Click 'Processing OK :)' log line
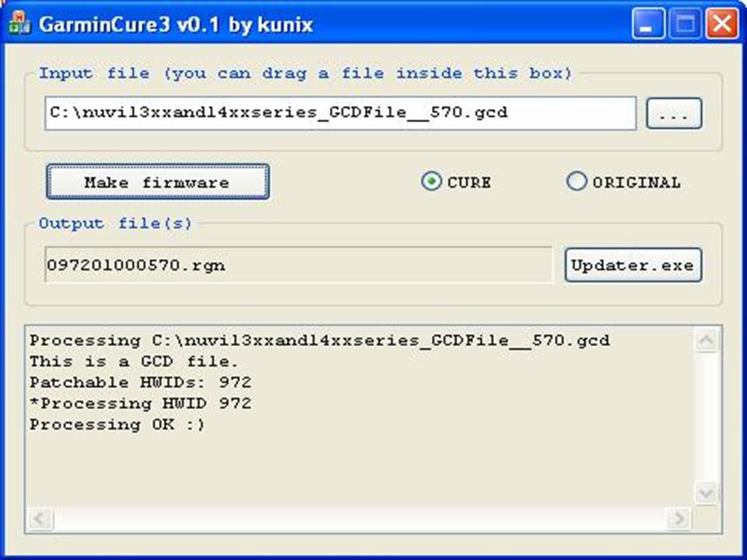The width and height of the screenshot is (747, 560). tap(117, 425)
